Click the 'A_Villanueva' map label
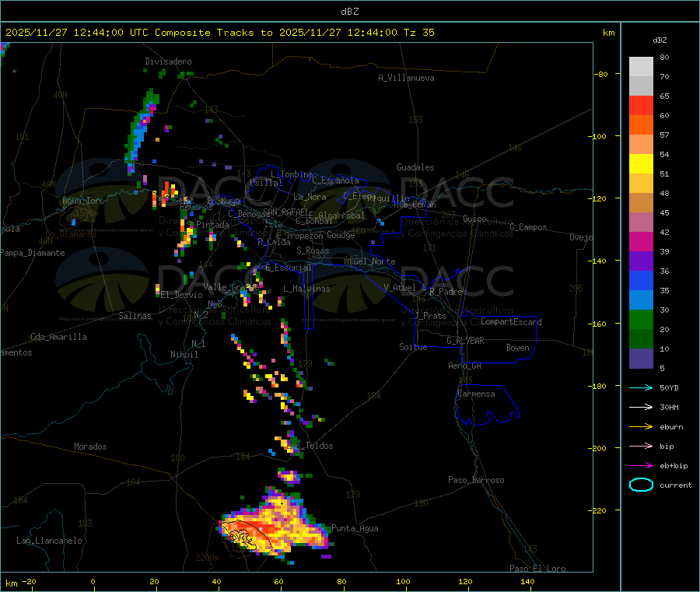The width and height of the screenshot is (700, 592). coord(406,78)
